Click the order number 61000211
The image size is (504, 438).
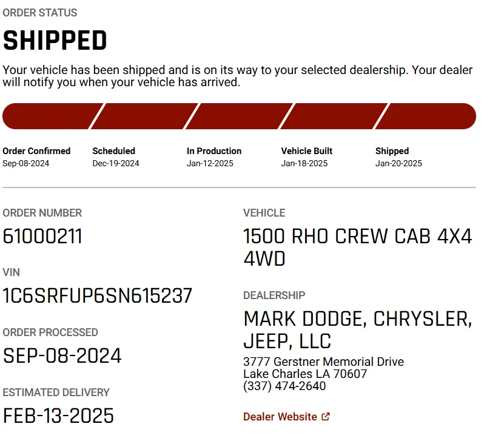(x=42, y=237)
